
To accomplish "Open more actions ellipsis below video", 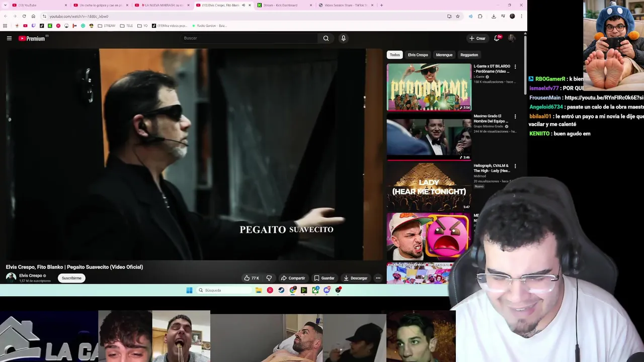I will point(378,278).
